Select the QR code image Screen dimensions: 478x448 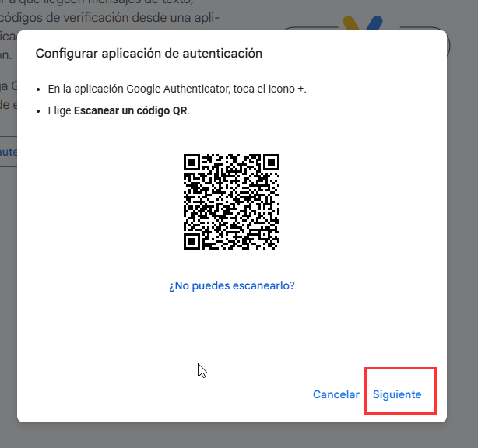coord(231,201)
